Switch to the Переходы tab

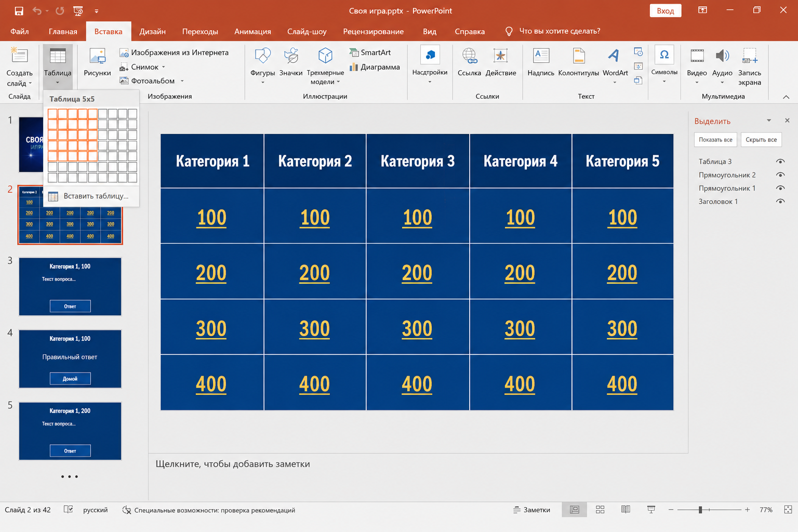[200, 31]
